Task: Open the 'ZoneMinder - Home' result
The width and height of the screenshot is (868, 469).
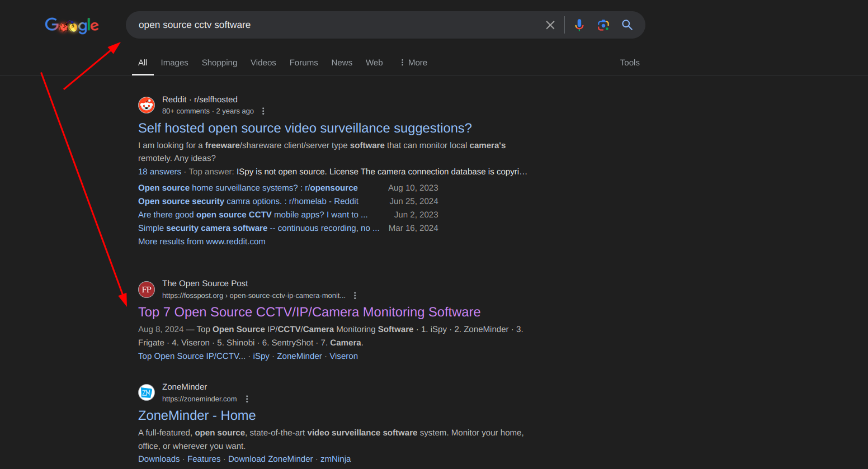Action: click(197, 415)
